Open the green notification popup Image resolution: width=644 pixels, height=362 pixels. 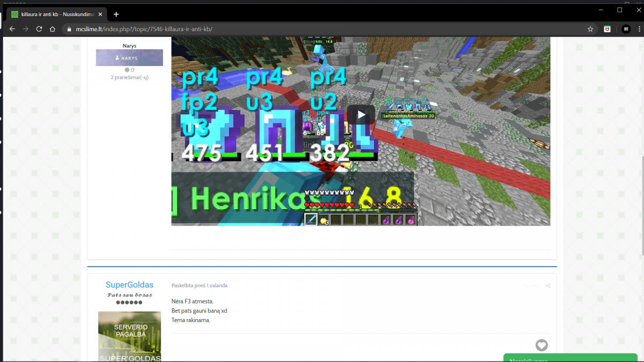[x=573, y=358]
